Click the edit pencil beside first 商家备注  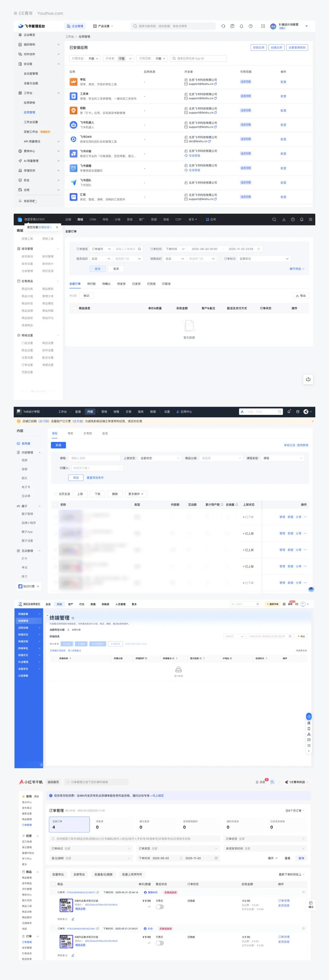tap(73, 919)
